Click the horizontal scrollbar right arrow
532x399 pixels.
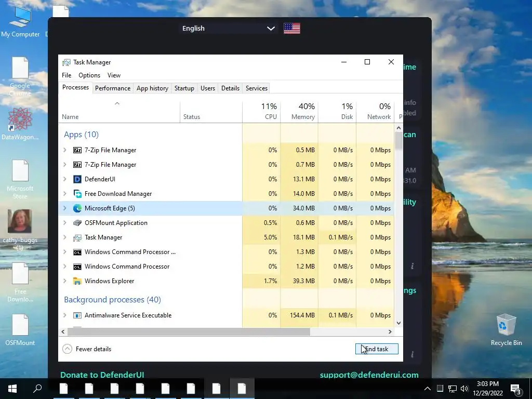tap(390, 332)
